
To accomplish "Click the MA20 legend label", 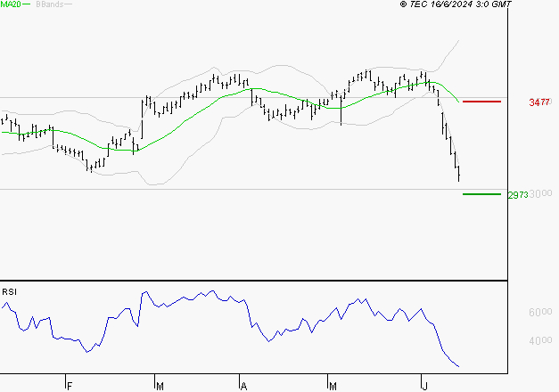I will (x=11, y=4).
